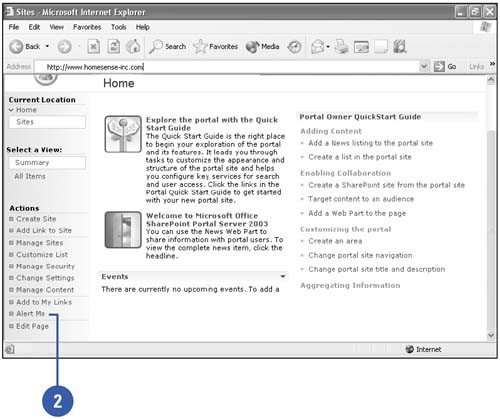Refresh the page using toolbar icon
Viewport: 500px width, 419px height.
pos(114,47)
